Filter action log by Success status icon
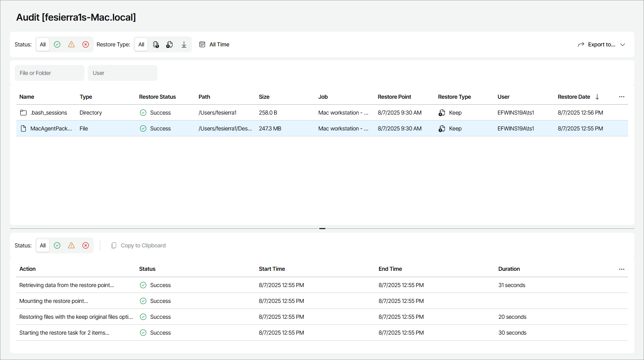Image resolution: width=644 pixels, height=360 pixels. tap(57, 245)
